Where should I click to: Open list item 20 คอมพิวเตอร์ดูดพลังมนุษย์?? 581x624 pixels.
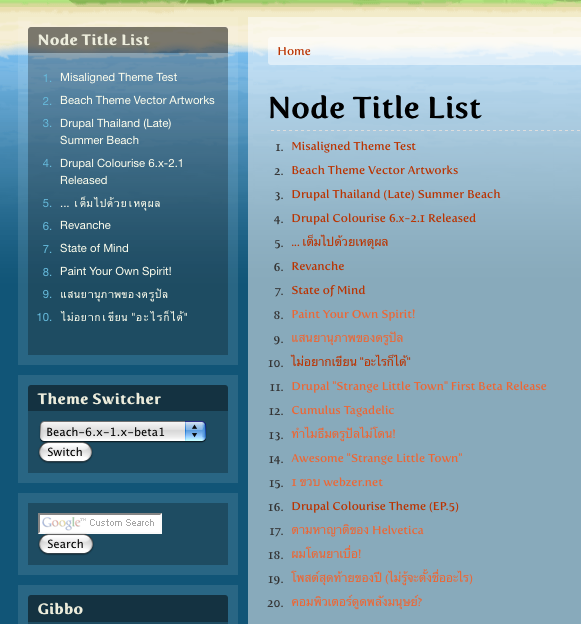pyautogui.click(x=357, y=602)
